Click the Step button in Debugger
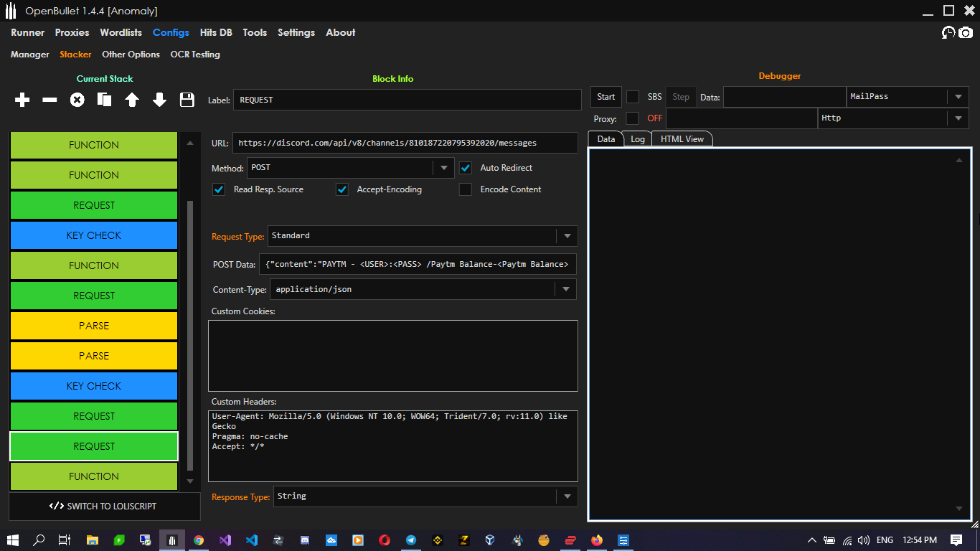Image resolution: width=980 pixels, height=551 pixels. pyautogui.click(x=681, y=97)
